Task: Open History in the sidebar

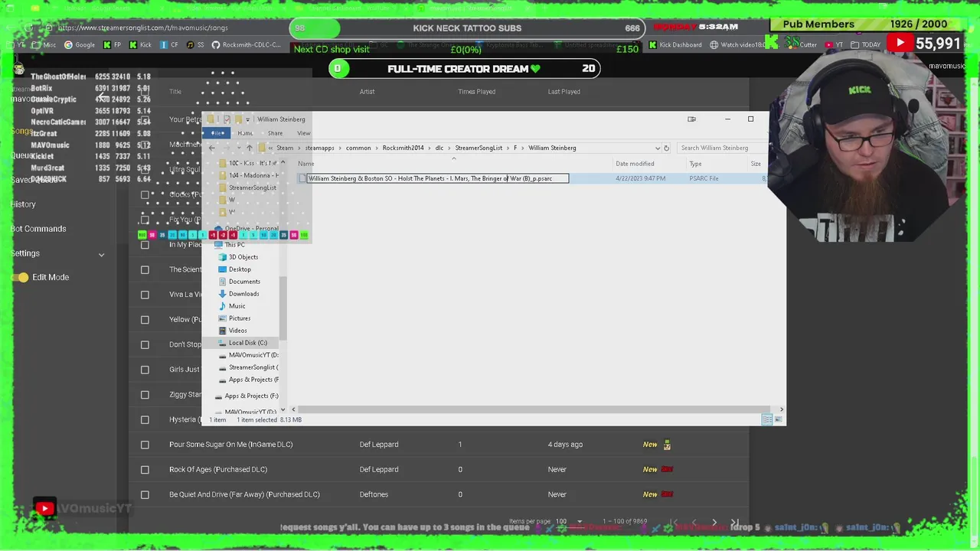Action: tap(23, 204)
